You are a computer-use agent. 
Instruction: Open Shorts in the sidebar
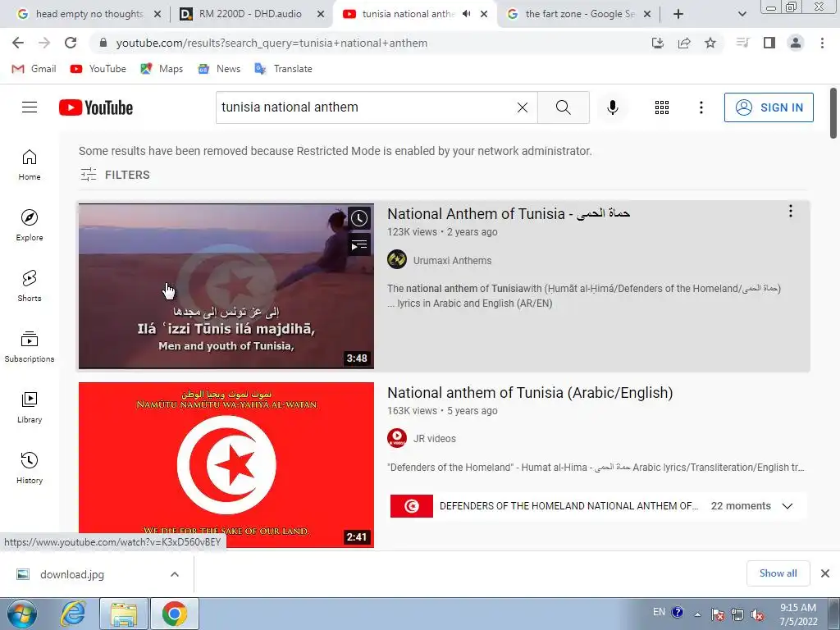30,285
